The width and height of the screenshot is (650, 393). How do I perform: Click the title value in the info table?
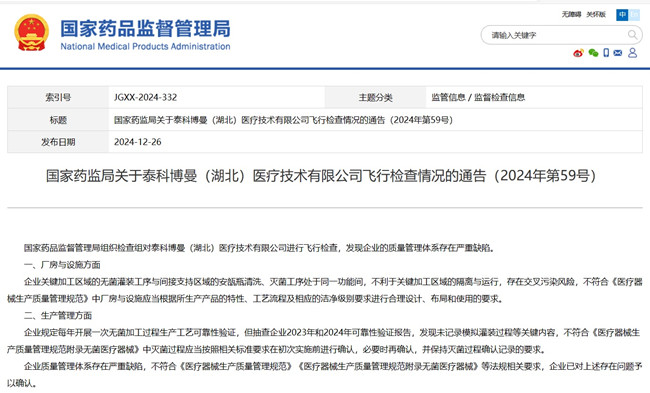pos(283,120)
